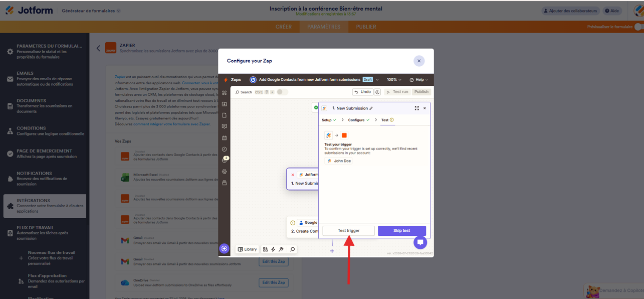
Task: Open the Library button
Action: click(x=247, y=249)
